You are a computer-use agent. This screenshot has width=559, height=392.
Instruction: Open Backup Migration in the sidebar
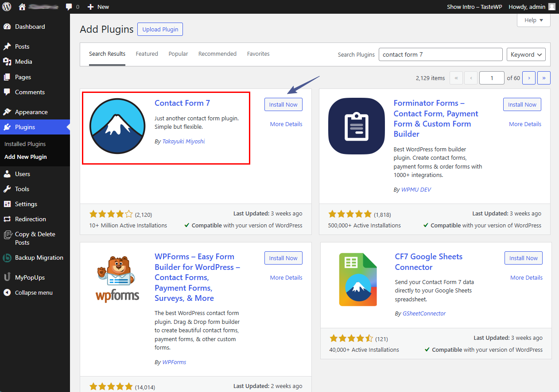point(39,257)
